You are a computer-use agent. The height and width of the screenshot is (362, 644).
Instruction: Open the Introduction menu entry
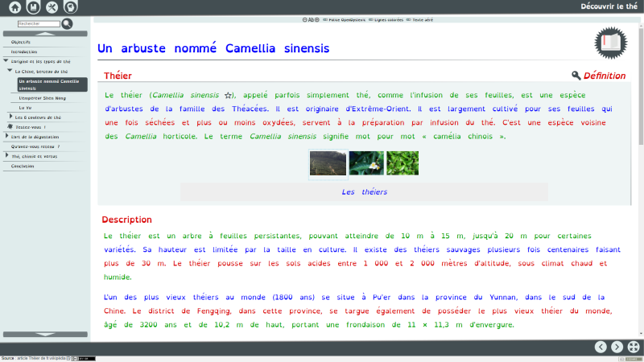[24, 51]
